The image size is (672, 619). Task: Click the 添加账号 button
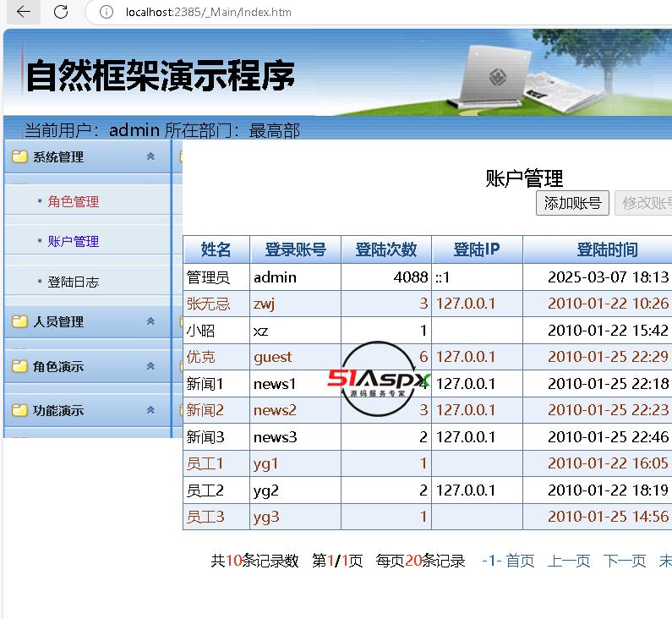[572, 203]
